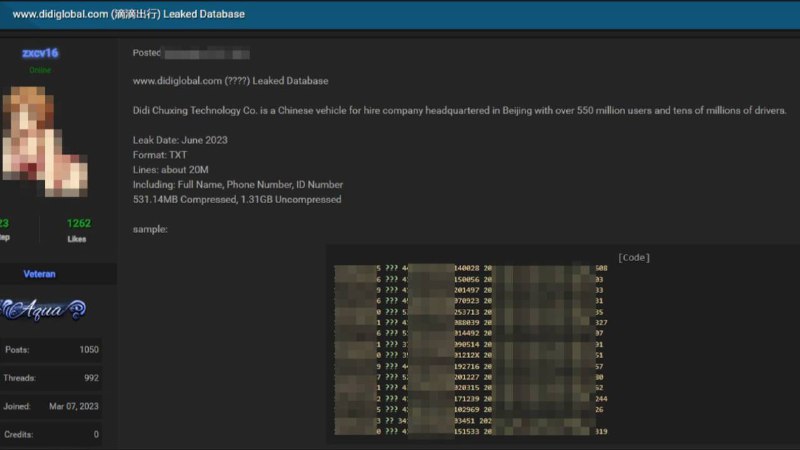Click the Threads: 992 stat row
The height and width of the screenshot is (450, 800).
point(51,378)
